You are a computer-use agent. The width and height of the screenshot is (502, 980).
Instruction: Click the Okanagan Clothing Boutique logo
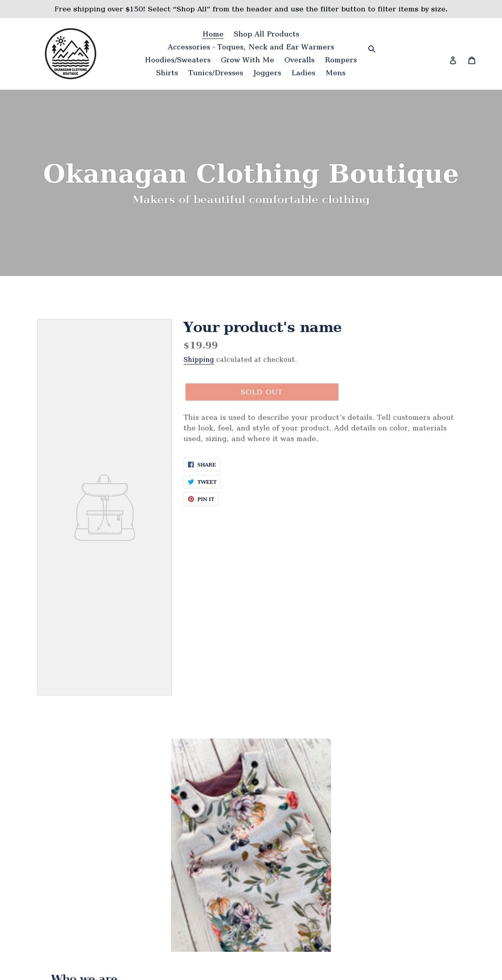tap(71, 54)
